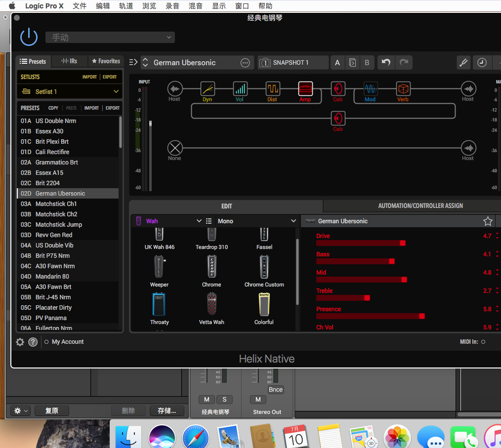Open the AUTOMATION/CONTROLLER ASSIGN tab
This screenshot has width=501, height=448.
click(420, 205)
